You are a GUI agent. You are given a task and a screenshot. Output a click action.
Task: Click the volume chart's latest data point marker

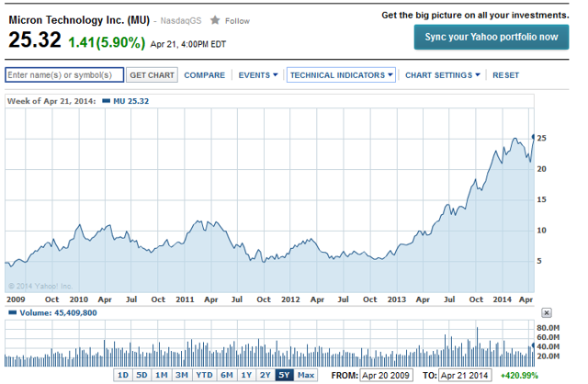point(533,345)
